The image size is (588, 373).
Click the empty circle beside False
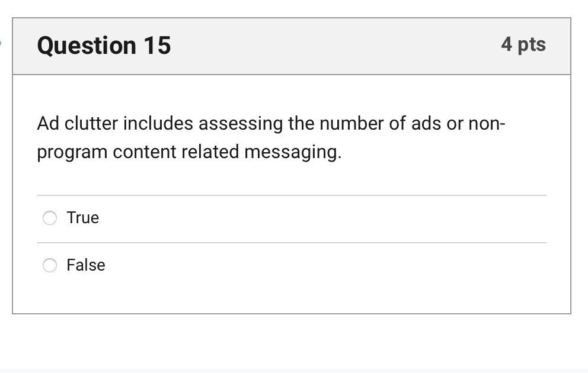pos(50,265)
